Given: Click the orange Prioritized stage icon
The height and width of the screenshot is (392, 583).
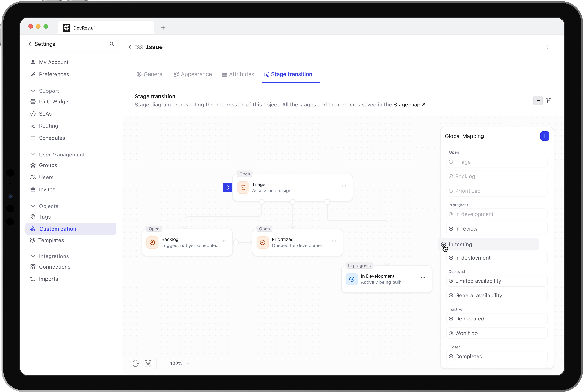Looking at the screenshot, I should tap(263, 242).
